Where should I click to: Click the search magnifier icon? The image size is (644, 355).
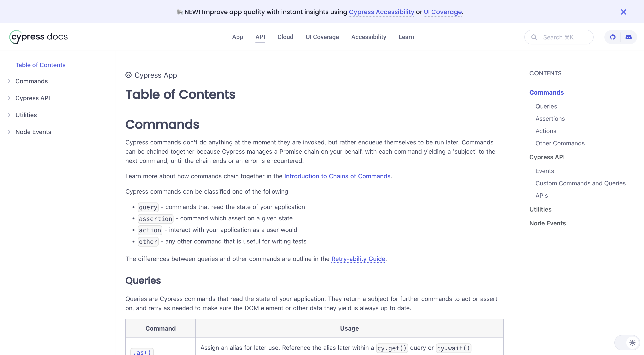534,37
